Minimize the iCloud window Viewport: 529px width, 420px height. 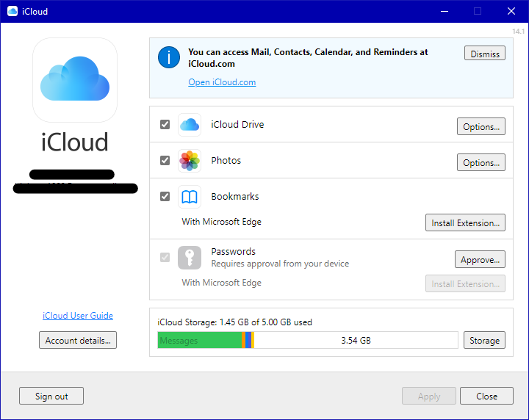(x=445, y=11)
